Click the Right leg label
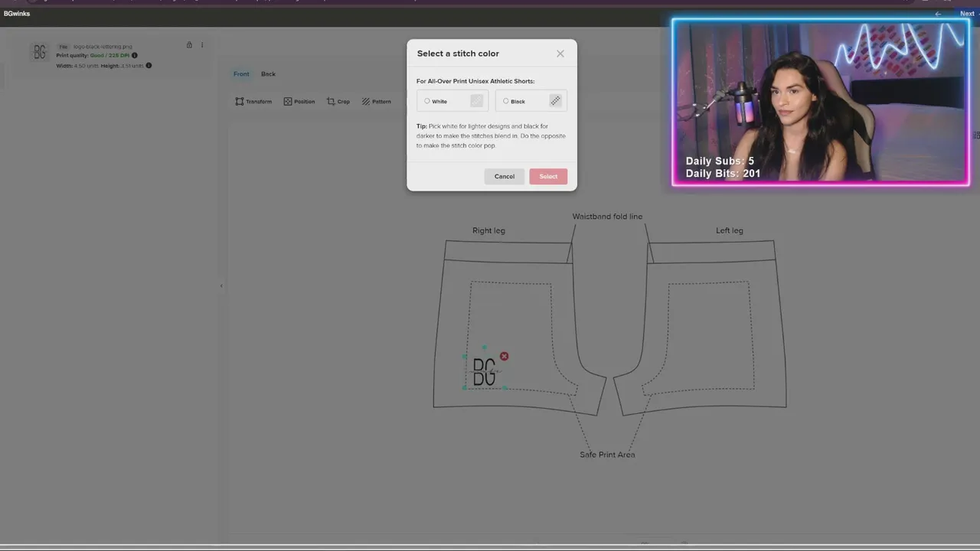The height and width of the screenshot is (551, 980). click(x=488, y=230)
